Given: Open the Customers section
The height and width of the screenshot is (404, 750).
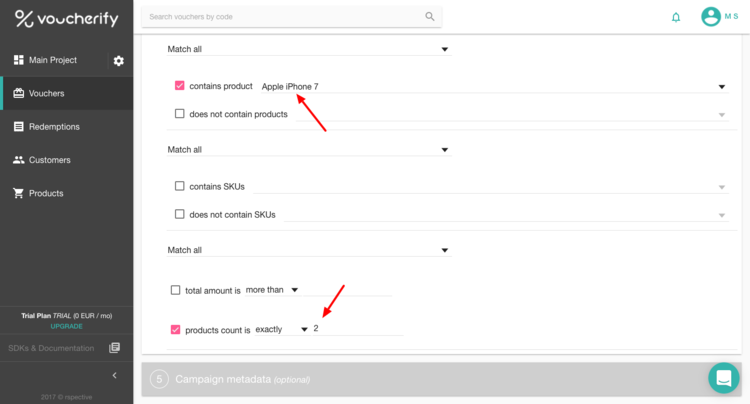Looking at the screenshot, I should pos(51,160).
